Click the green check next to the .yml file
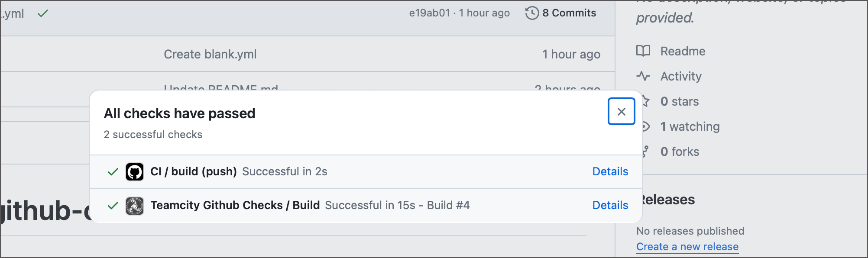 [x=42, y=13]
